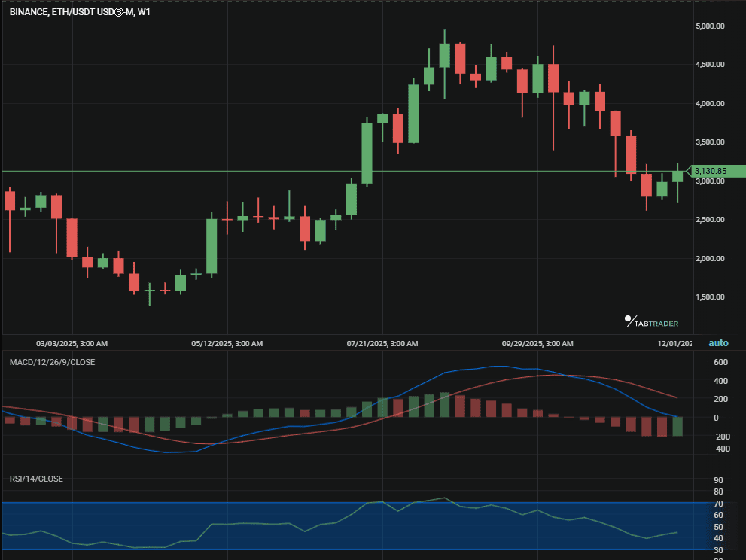Open the MACD/12/26/9/CLOSE indicator label
The width and height of the screenshot is (746, 560).
tap(52, 362)
